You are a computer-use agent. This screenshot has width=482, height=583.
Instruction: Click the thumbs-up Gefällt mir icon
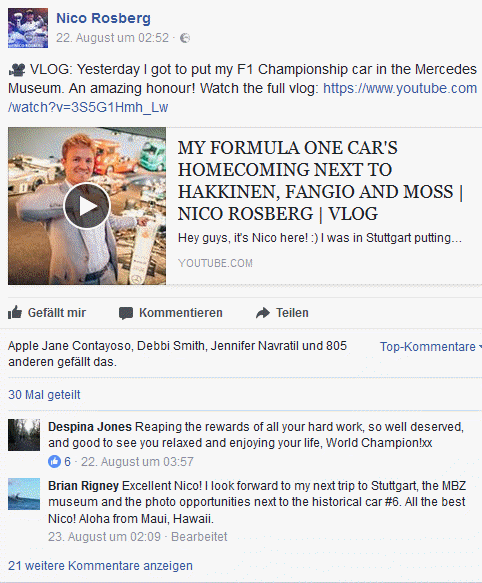15,313
